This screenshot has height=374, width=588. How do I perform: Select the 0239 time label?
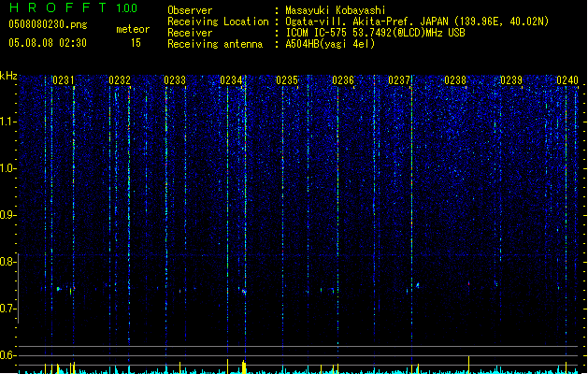click(511, 80)
